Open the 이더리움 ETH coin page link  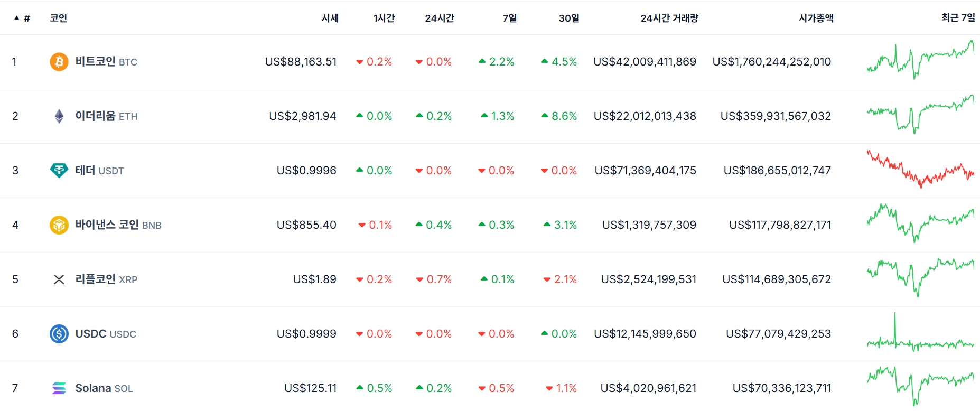[x=106, y=116]
